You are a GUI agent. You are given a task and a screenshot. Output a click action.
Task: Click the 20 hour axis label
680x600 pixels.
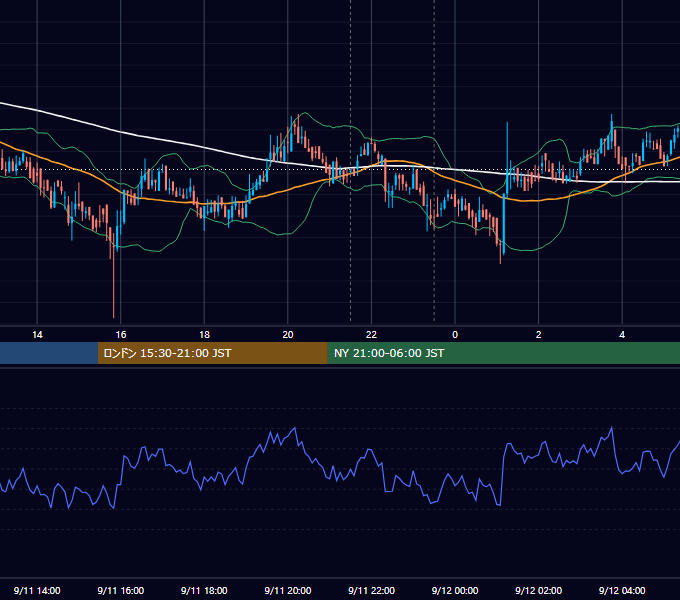pyautogui.click(x=288, y=335)
